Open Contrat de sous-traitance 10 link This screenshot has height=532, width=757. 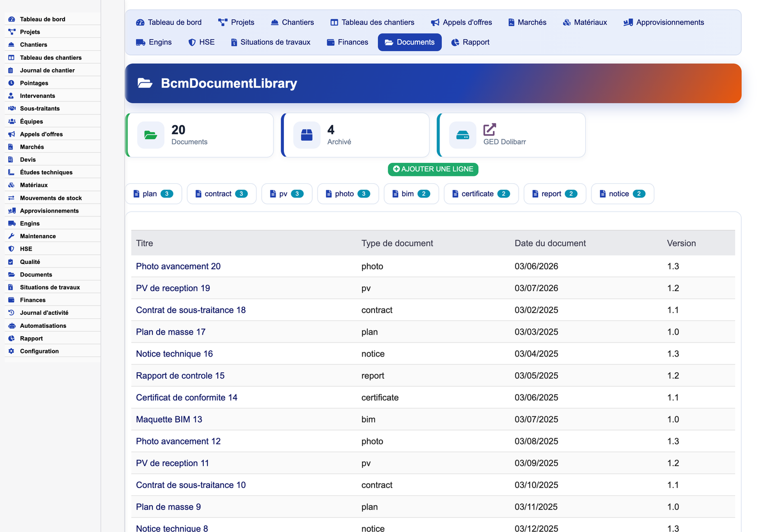(191, 485)
